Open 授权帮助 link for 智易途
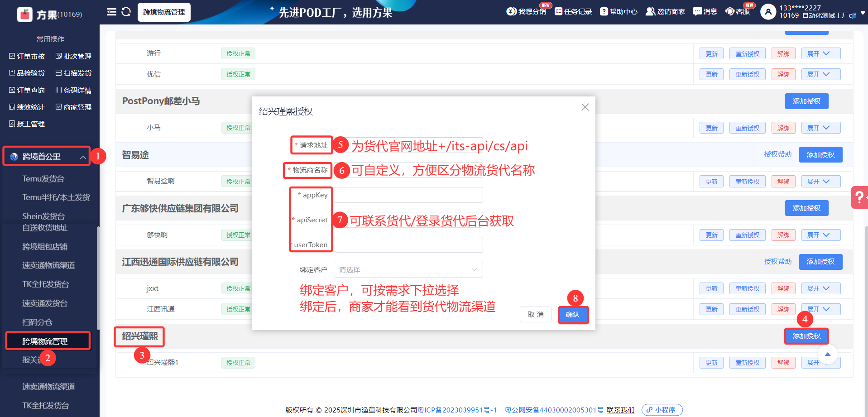The image size is (868, 417). coord(777,154)
